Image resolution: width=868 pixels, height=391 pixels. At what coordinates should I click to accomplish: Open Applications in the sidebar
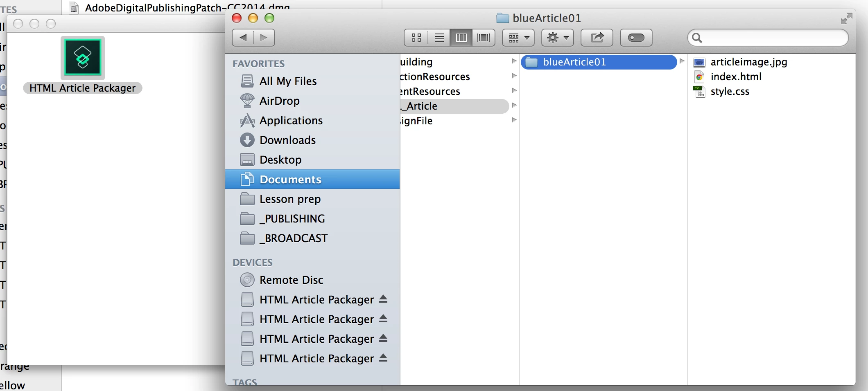[312, 120]
